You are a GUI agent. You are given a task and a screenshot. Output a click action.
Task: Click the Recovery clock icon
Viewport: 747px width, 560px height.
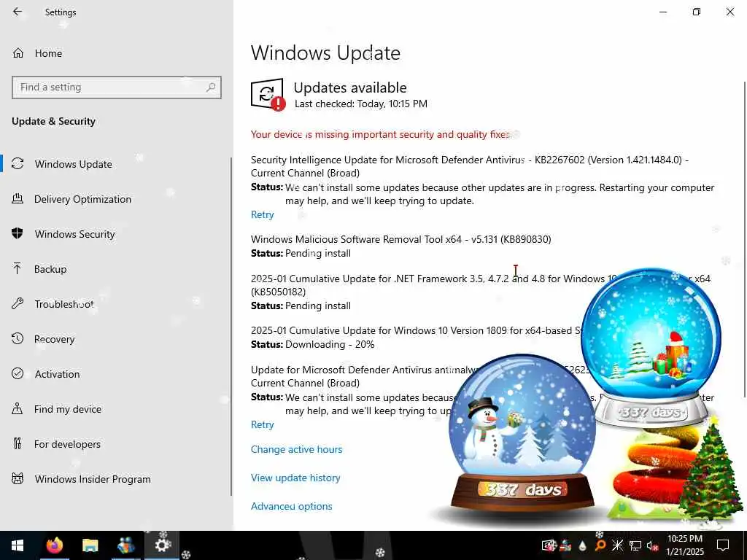pos(18,339)
